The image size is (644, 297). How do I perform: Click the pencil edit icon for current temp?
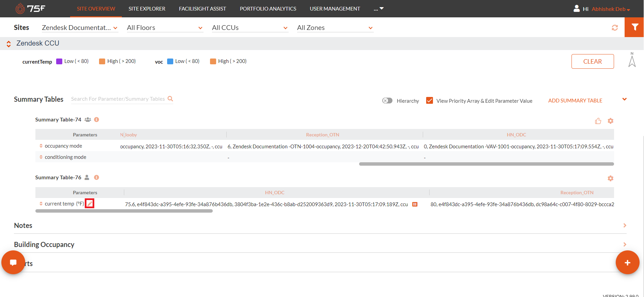point(90,203)
